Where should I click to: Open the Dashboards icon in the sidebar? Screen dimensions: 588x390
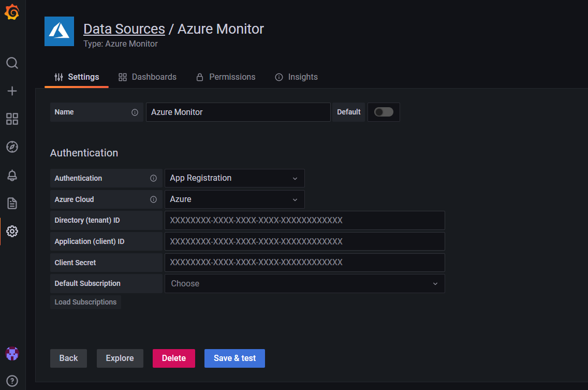[x=12, y=119]
